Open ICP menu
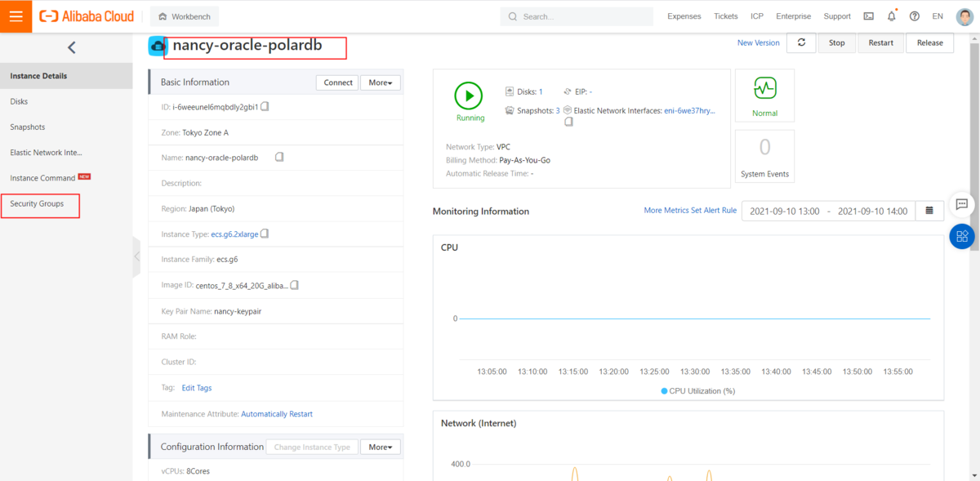 (757, 16)
